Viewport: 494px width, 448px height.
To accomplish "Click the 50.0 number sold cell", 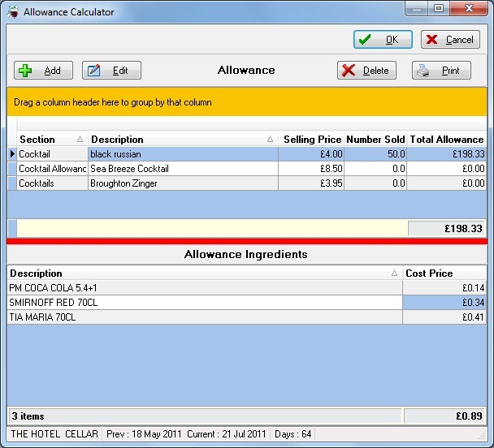I will pos(375,154).
